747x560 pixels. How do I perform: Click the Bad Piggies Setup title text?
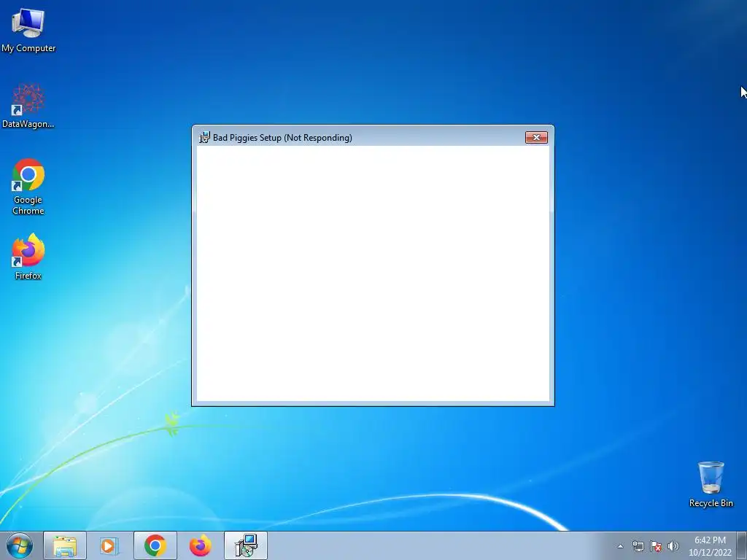[282, 138]
